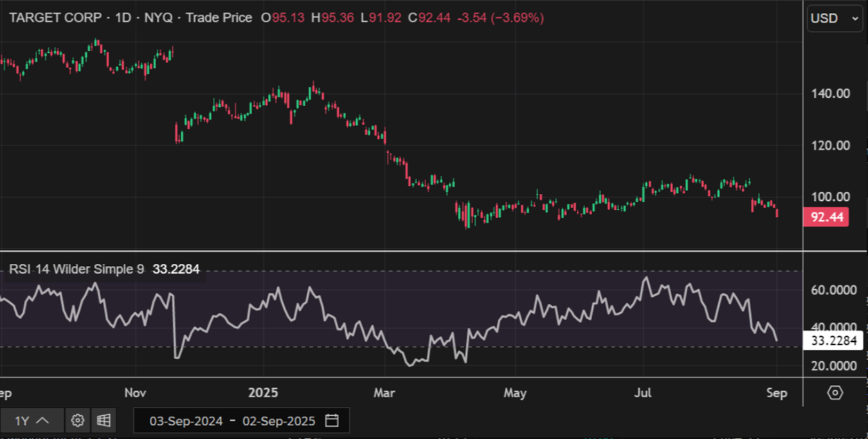This screenshot has width=868, height=439.
Task: Expand the 1Y time range selector
Action: tap(32, 420)
